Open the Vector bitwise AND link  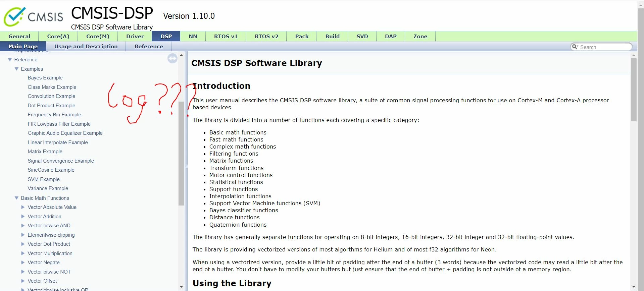(49, 226)
